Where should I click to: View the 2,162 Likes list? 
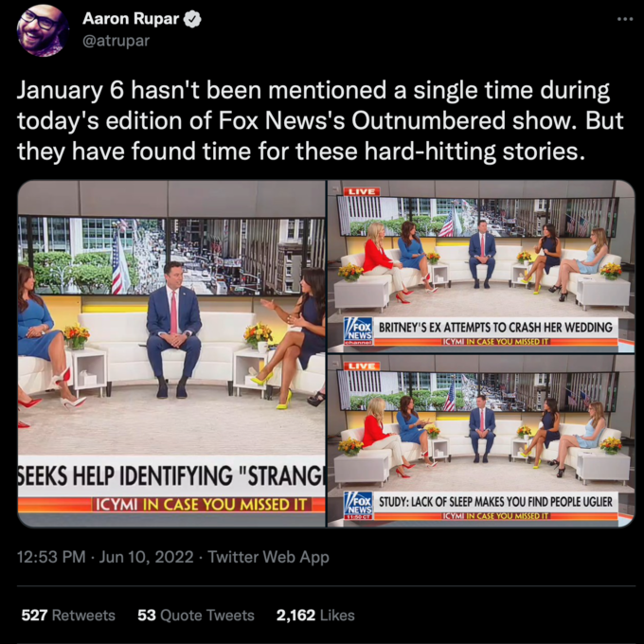click(x=315, y=616)
